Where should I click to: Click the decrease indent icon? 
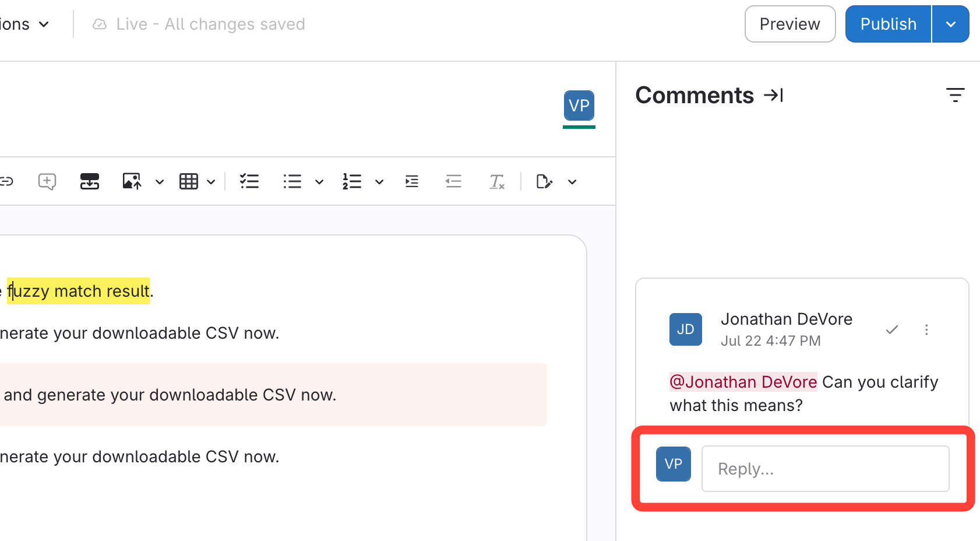click(x=453, y=181)
